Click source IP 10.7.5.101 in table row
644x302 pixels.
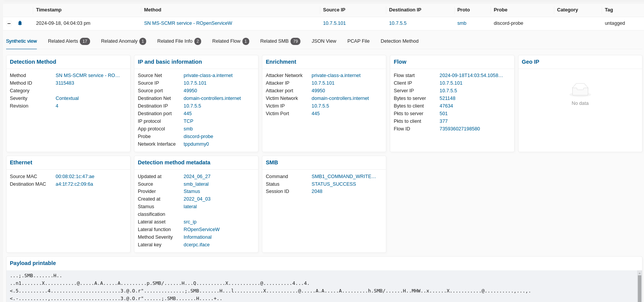coord(334,23)
